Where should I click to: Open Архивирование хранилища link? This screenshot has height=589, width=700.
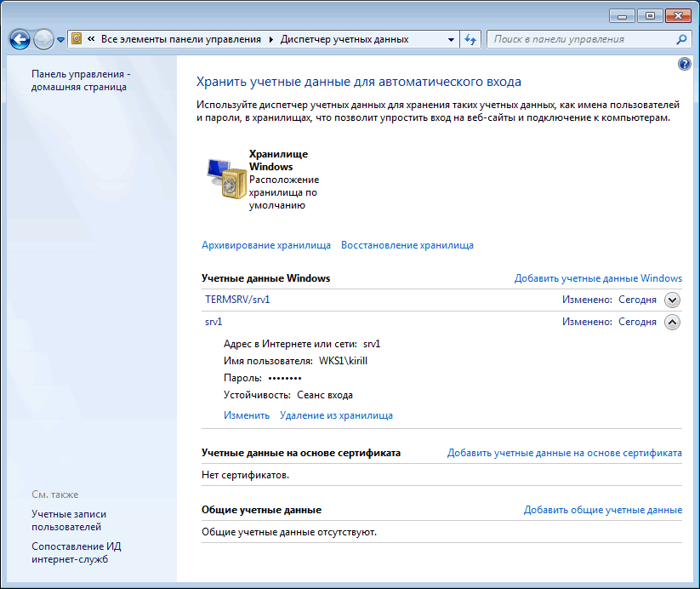point(266,245)
